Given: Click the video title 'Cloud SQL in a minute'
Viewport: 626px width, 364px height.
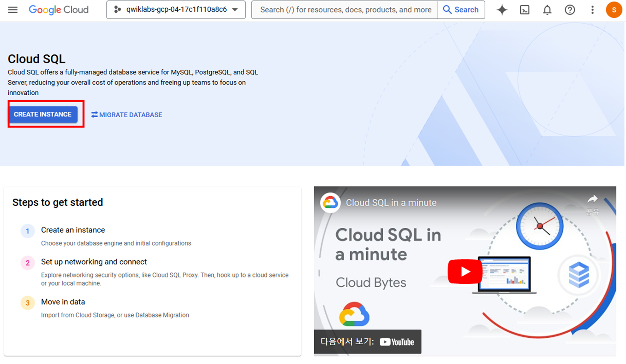Looking at the screenshot, I should tap(391, 203).
